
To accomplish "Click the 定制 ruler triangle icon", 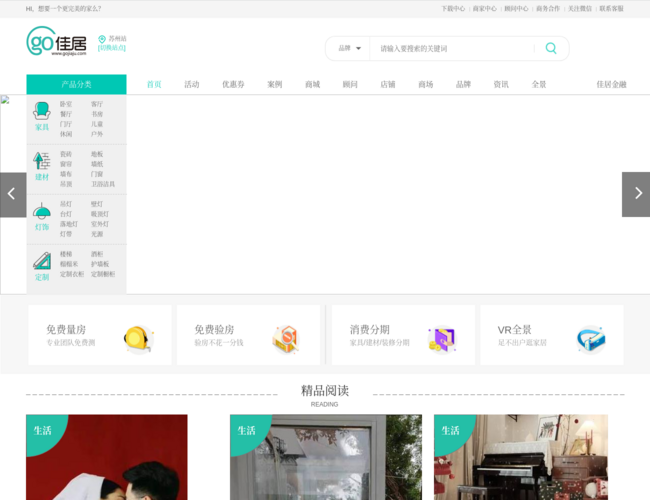I will (42, 261).
